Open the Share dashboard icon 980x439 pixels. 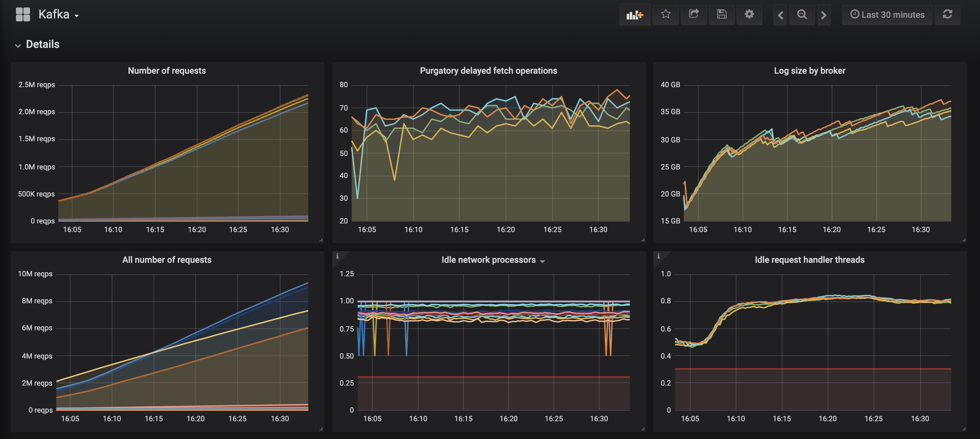pyautogui.click(x=694, y=14)
